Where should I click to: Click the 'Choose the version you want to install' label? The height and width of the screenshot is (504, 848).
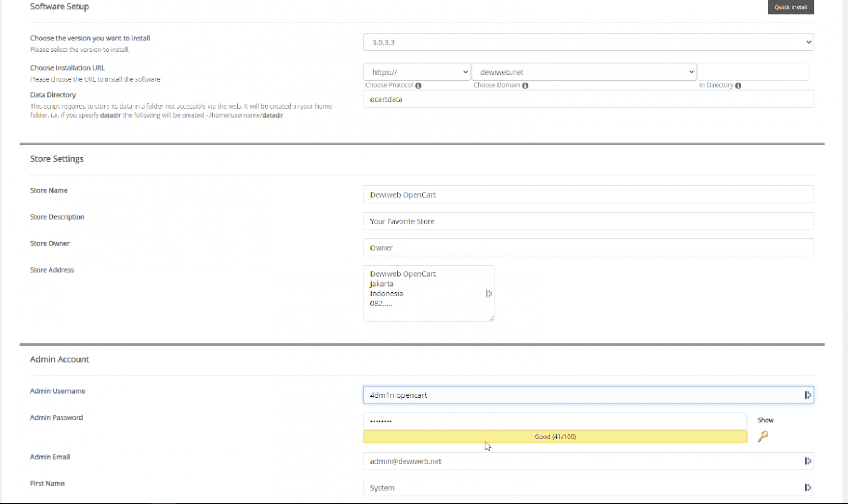click(90, 38)
